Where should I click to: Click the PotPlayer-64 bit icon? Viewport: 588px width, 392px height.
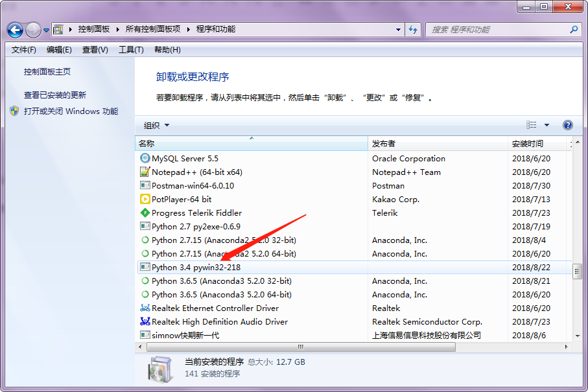(x=145, y=199)
